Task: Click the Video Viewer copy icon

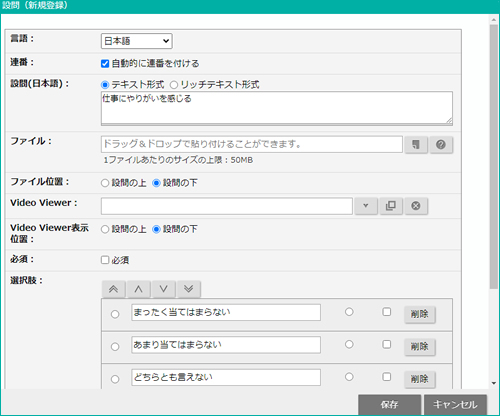Action: pos(391,206)
